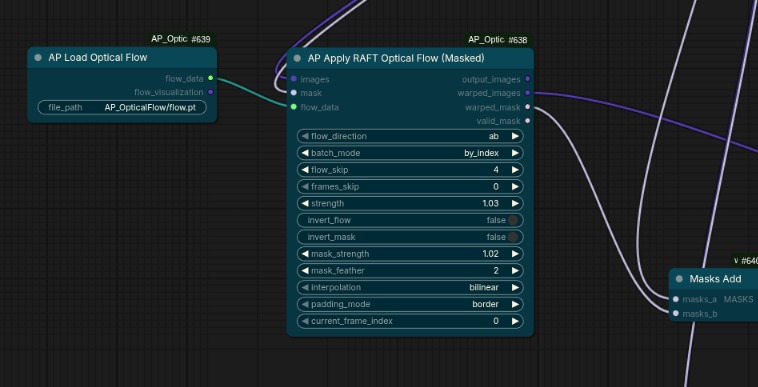Select next flow_direction option
Screen dimensions: 758x387
(x=515, y=136)
